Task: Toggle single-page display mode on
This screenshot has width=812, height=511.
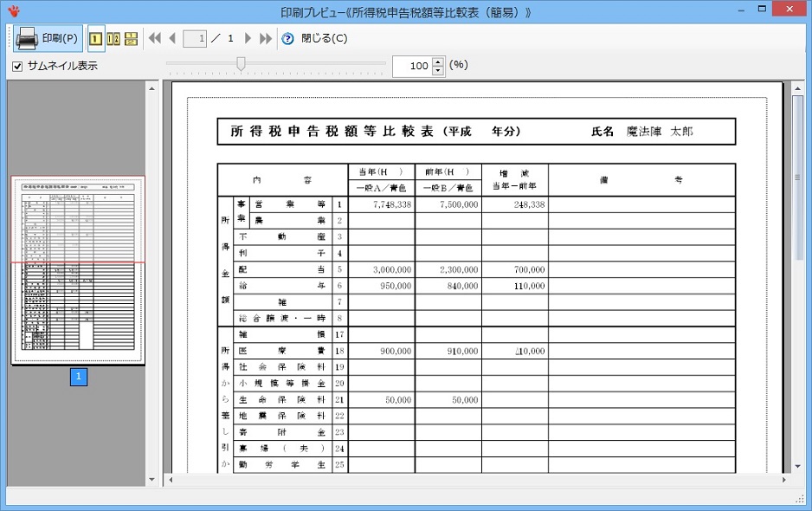Action: (95, 38)
